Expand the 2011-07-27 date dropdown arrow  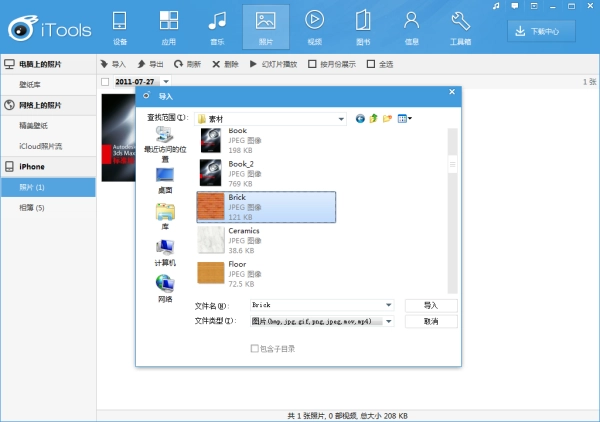166,81
